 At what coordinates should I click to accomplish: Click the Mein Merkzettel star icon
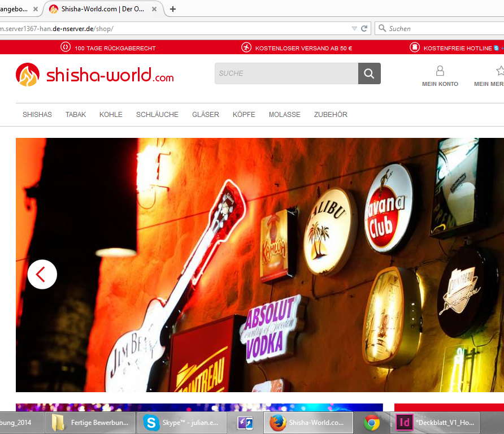pyautogui.click(x=499, y=71)
